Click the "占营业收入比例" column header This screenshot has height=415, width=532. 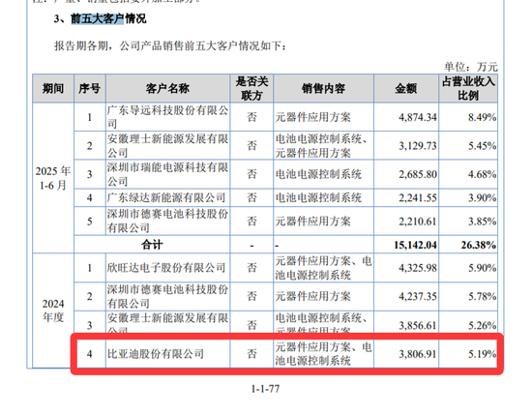[x=468, y=88]
